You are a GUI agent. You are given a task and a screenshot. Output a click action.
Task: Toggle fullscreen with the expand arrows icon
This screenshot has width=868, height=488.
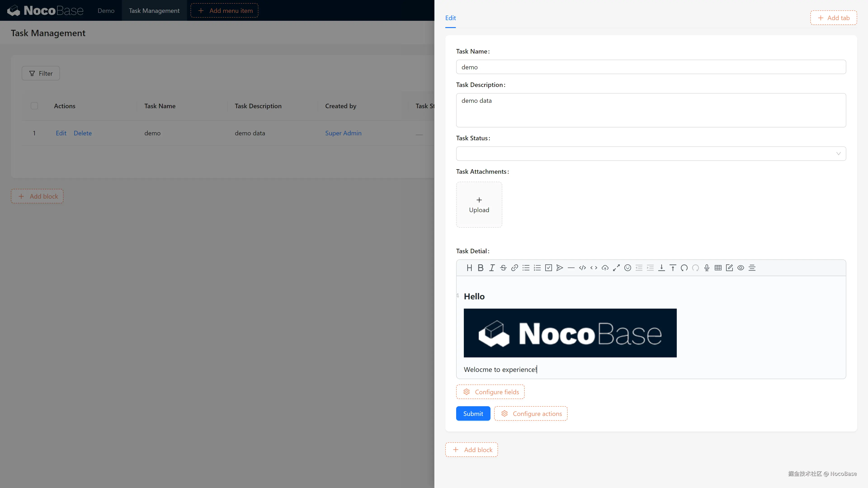coord(616,268)
